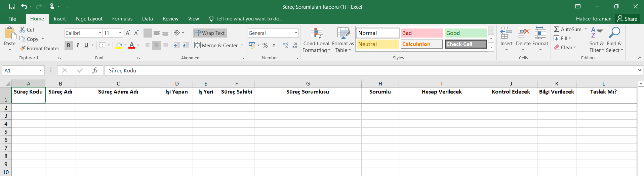The height and width of the screenshot is (176, 644).
Task: Toggle Italic formatting
Action: 78,45
